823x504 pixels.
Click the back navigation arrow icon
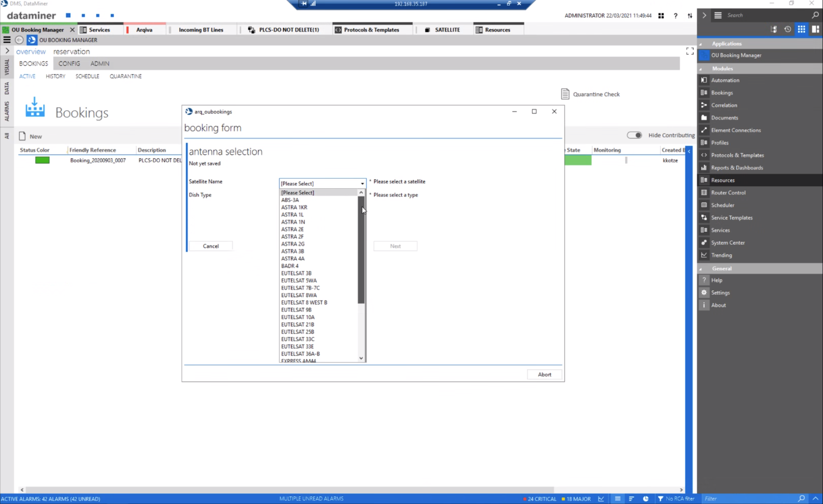[19, 40]
